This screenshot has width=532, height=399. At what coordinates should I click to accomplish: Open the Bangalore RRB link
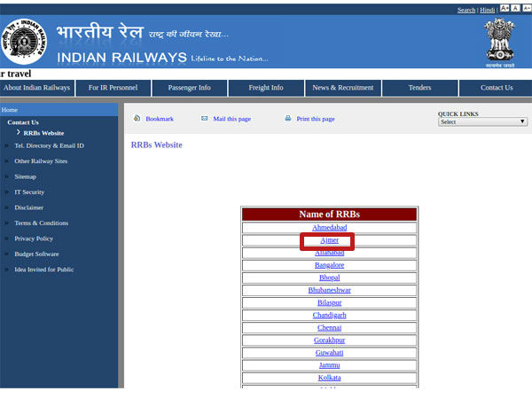pyautogui.click(x=330, y=265)
